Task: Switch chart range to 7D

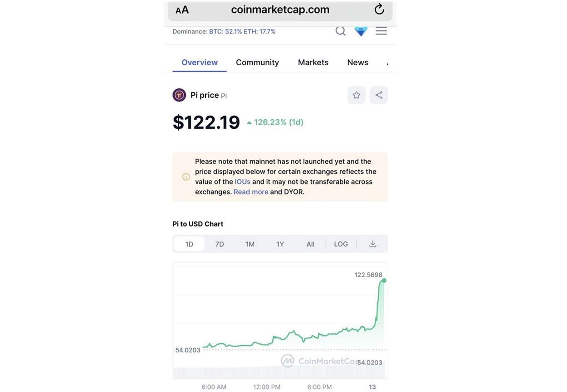Action: (x=220, y=244)
